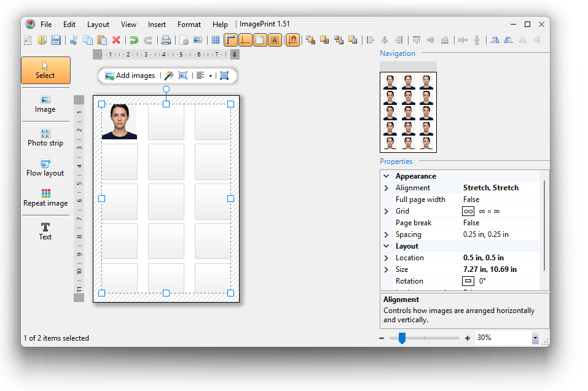This screenshot has width=588, height=391.
Task: Open the zoom percentage dropdown
Action: (x=535, y=338)
